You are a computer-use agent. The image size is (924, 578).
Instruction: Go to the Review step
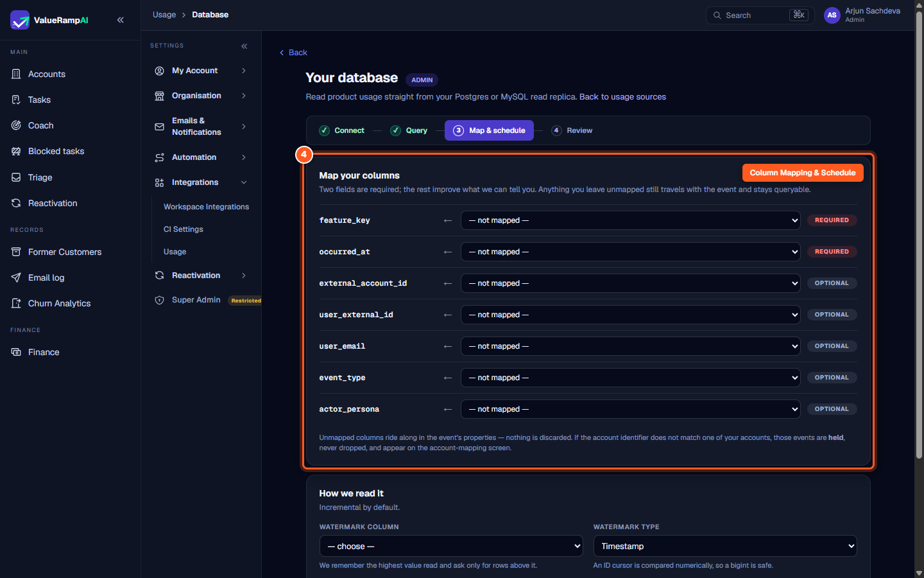pos(572,130)
